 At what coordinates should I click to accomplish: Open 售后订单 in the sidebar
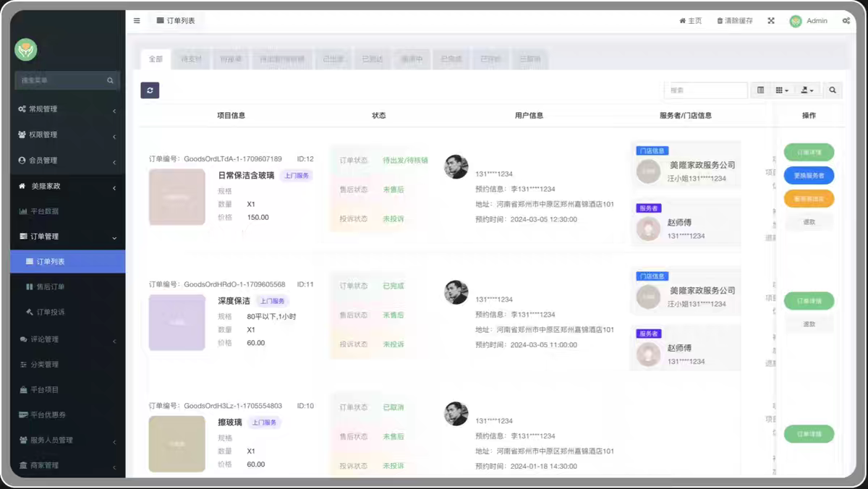tap(67, 286)
